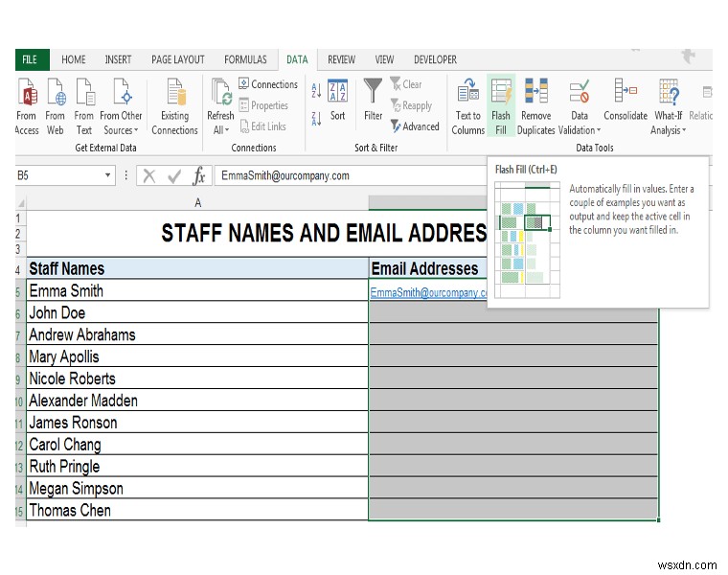The image size is (728, 575).
Task: Click the Flash Fill icon
Action: click(x=501, y=94)
